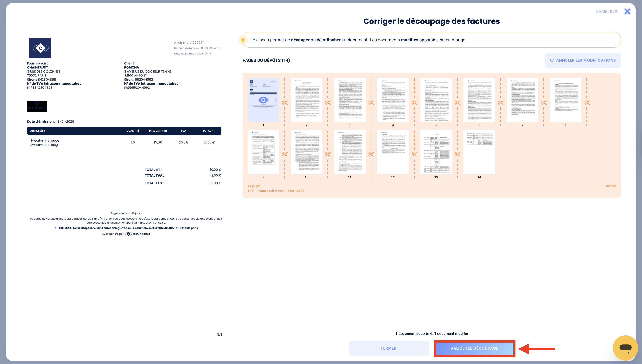Click scissors between pages 5 and 6

[458, 102]
